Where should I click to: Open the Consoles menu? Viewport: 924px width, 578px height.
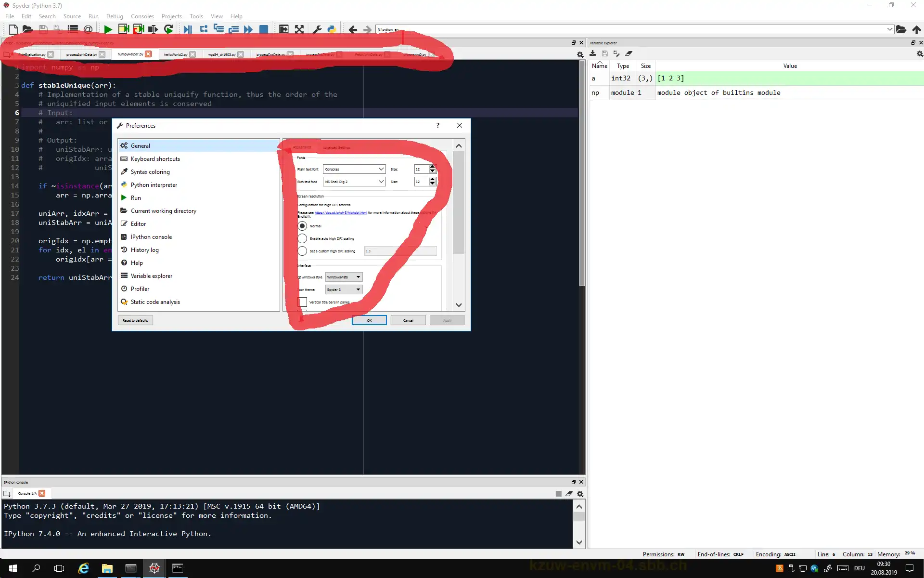(142, 16)
